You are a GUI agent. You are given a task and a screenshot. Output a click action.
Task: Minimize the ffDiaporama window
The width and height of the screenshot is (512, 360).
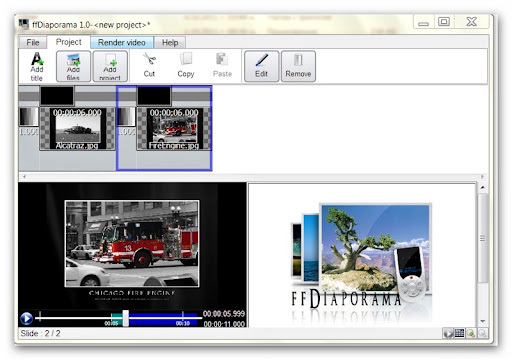coord(423,23)
